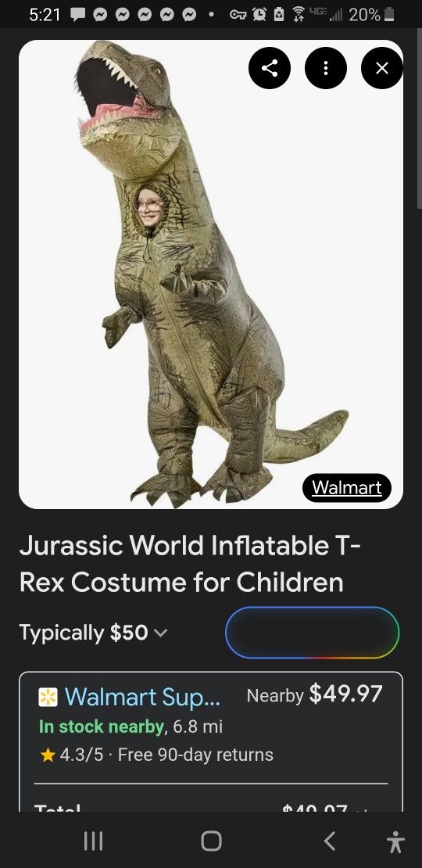The image size is (422, 868).
Task: Open the three-dot more options menu
Action: (326, 68)
